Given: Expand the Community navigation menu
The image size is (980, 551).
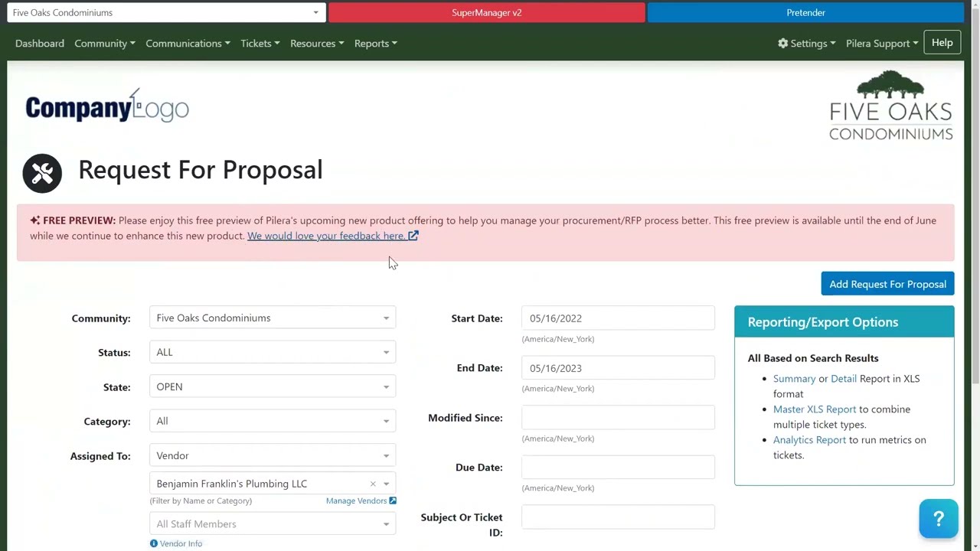Looking at the screenshot, I should 105,44.
